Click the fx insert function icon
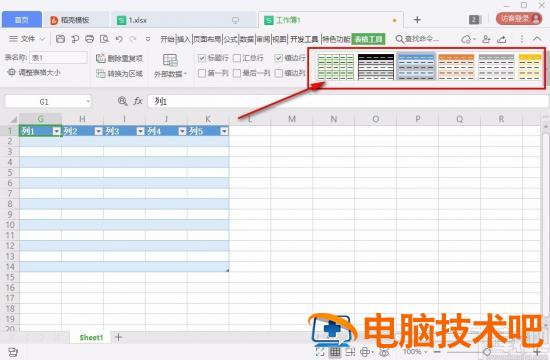 pos(138,101)
